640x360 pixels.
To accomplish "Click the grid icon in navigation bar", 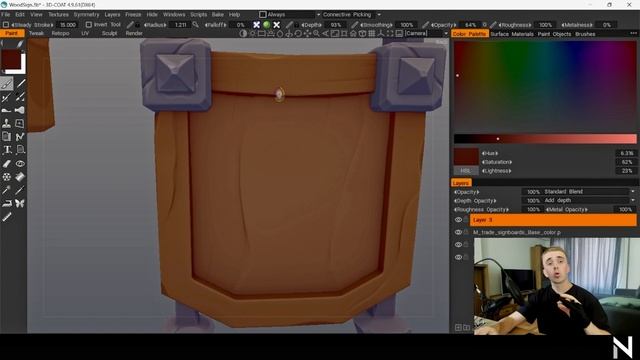I will [x=371, y=33].
